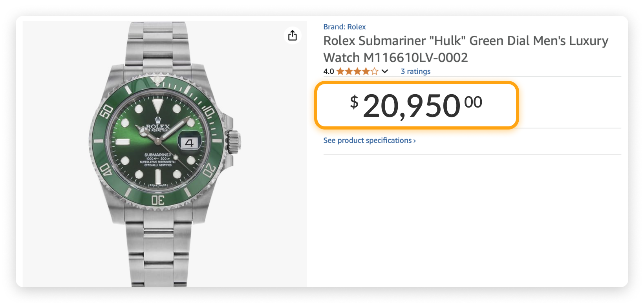Select the second star in the rating
The height and width of the screenshot is (303, 644).
pyautogui.click(x=348, y=71)
